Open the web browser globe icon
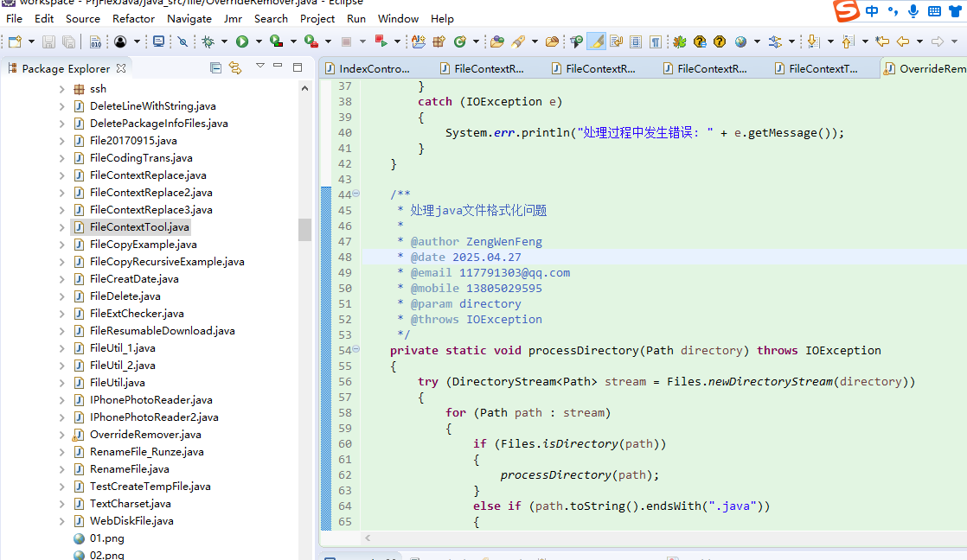Screen dimensions: 967x560 (740, 41)
